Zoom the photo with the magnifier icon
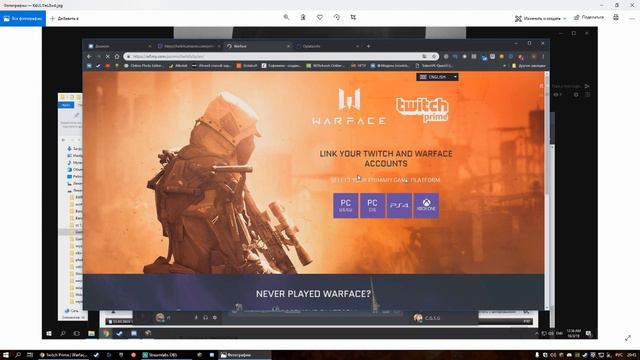 286,18
